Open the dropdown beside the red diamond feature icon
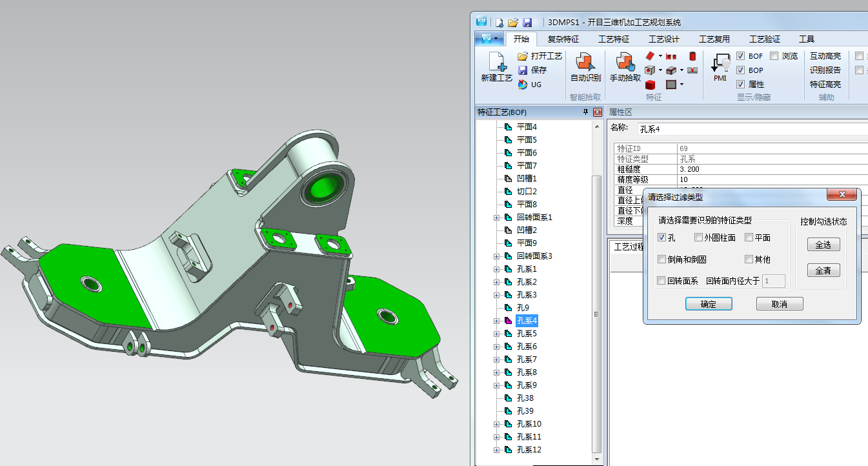The image size is (868, 466). [x=660, y=56]
